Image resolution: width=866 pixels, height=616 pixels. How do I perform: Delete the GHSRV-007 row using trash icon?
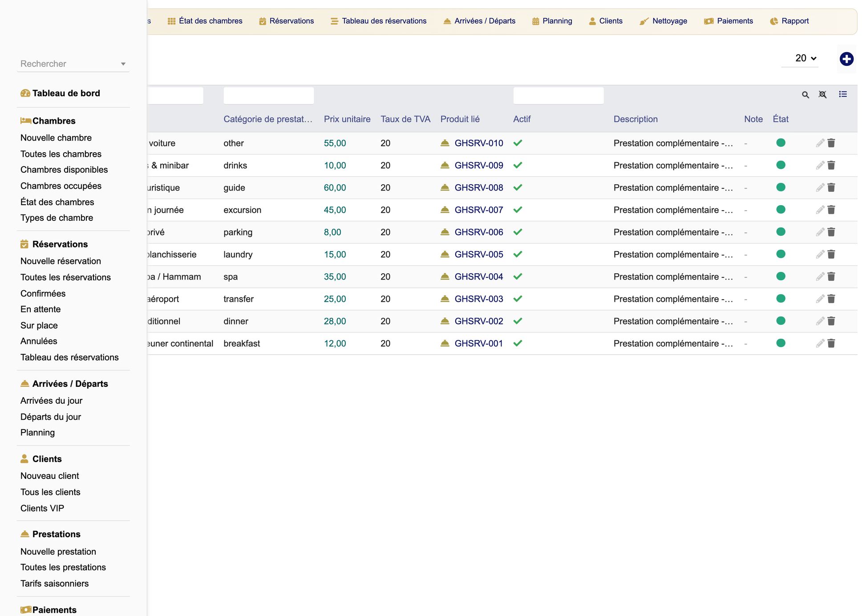pos(831,210)
